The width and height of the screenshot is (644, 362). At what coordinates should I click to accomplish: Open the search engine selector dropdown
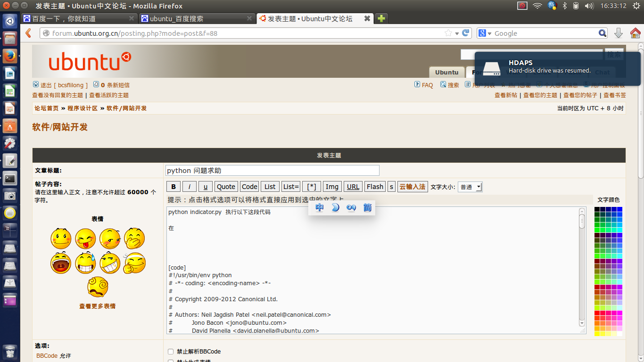(485, 33)
